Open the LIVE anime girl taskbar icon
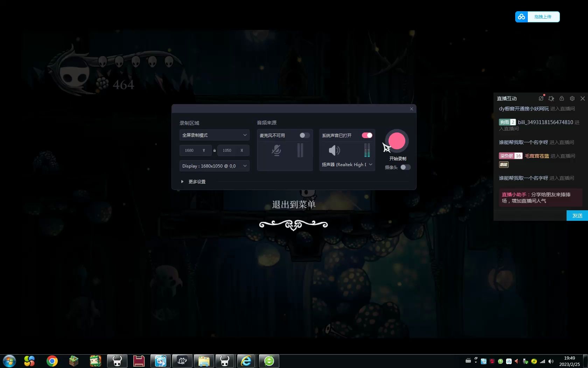The width and height of the screenshot is (588, 368). pyautogui.click(x=160, y=361)
